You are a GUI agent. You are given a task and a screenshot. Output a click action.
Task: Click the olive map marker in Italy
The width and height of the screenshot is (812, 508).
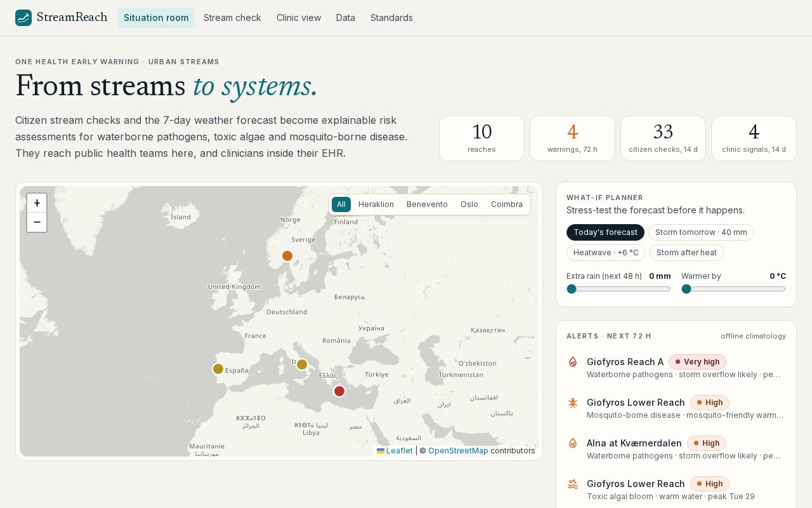[x=302, y=364]
